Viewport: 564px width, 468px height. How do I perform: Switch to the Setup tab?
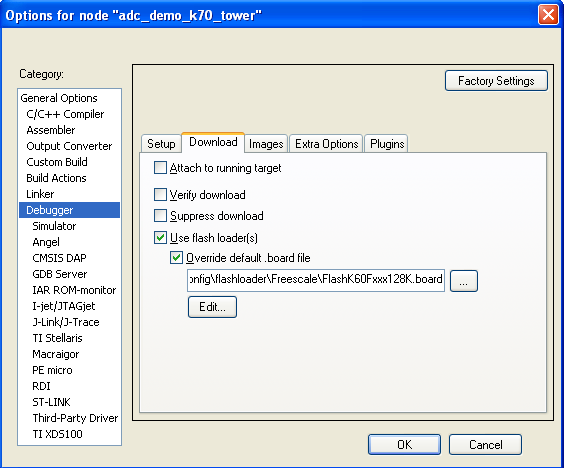click(161, 144)
